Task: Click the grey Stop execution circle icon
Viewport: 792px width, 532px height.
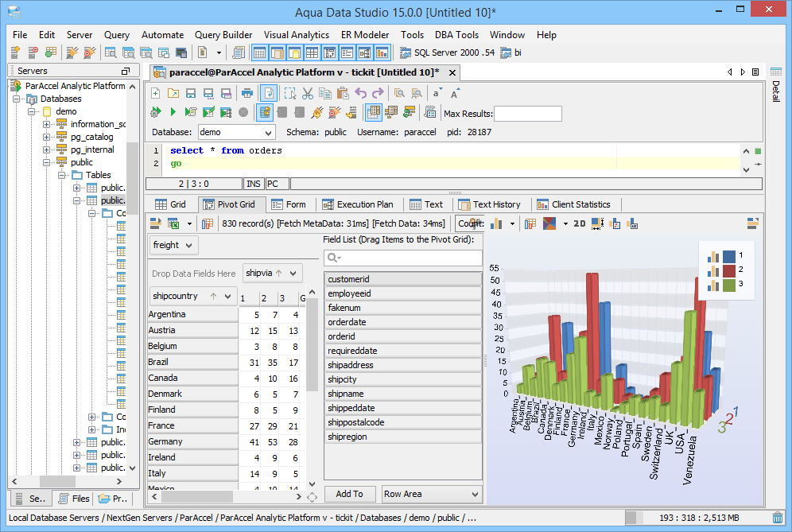Action: click(x=243, y=112)
